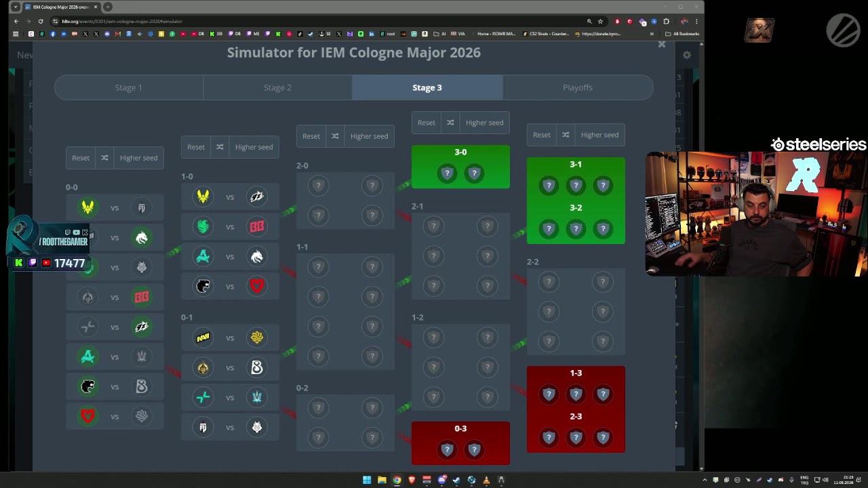Reset picks above the 3-0 box
Image resolution: width=868 pixels, height=488 pixels.
coord(427,123)
